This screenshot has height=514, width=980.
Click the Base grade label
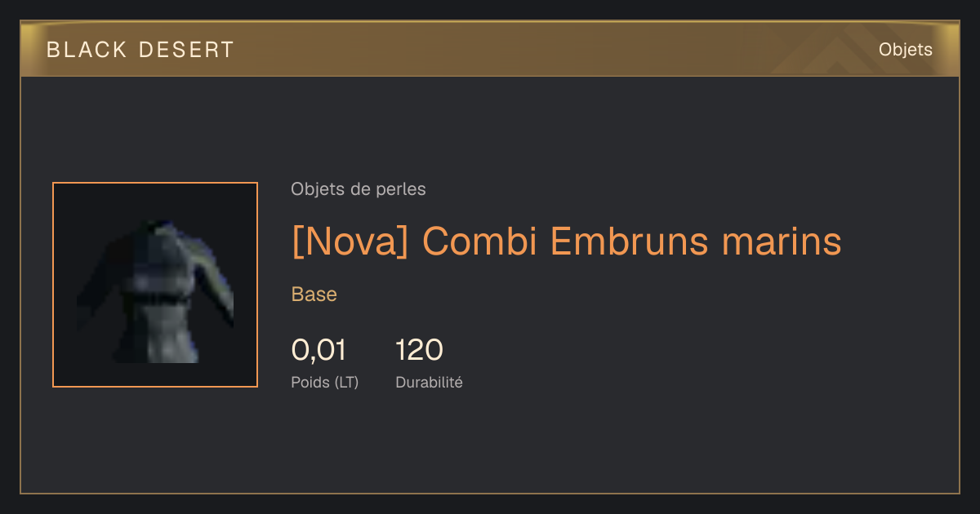coord(314,295)
